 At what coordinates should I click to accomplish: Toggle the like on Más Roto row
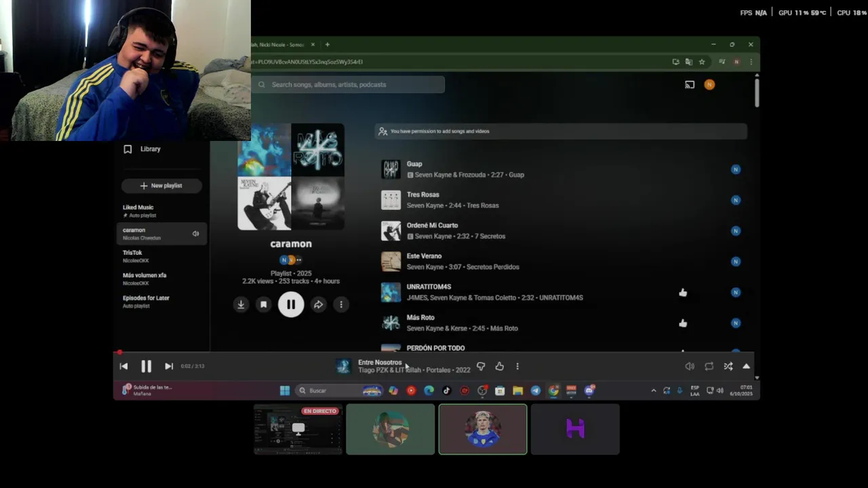coord(683,323)
